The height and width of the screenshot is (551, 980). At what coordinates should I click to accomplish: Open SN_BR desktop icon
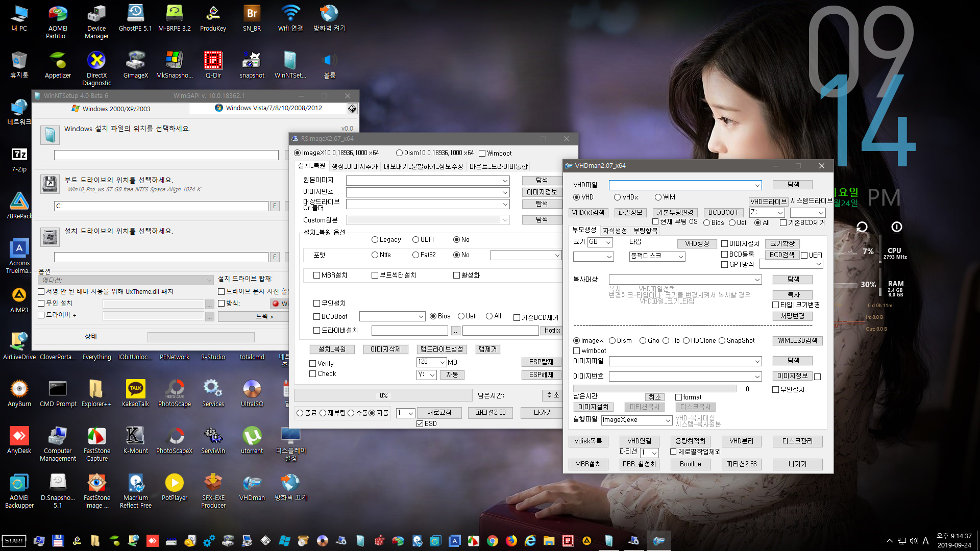pyautogui.click(x=252, y=18)
